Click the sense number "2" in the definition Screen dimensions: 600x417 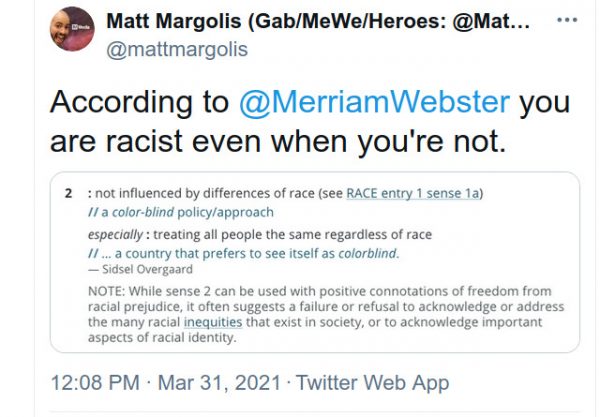pyautogui.click(x=67, y=193)
